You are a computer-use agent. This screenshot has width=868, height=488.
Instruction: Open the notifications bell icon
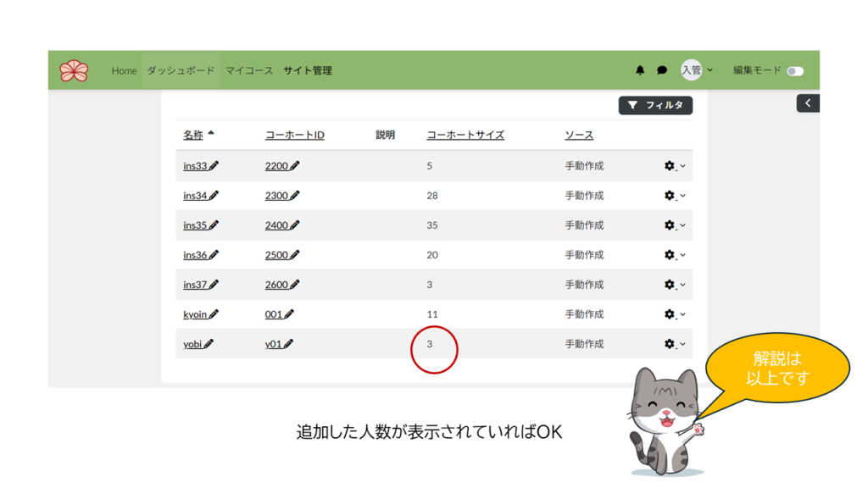click(640, 70)
